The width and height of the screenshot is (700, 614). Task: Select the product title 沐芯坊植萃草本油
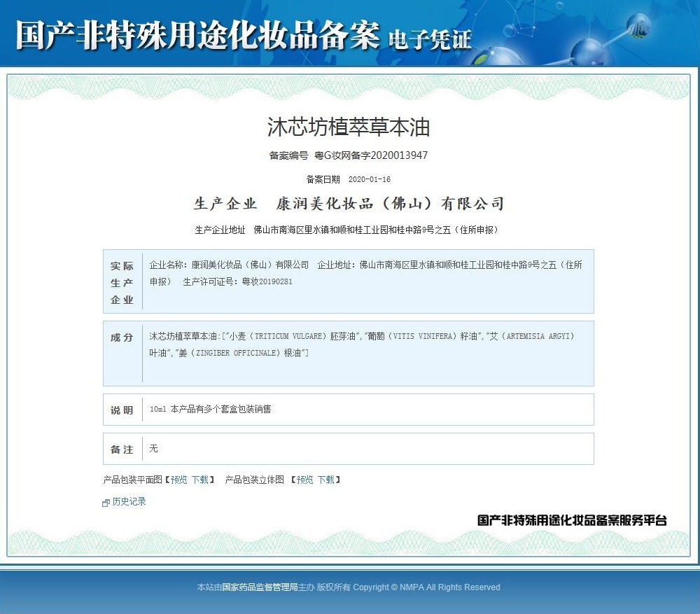[349, 127]
